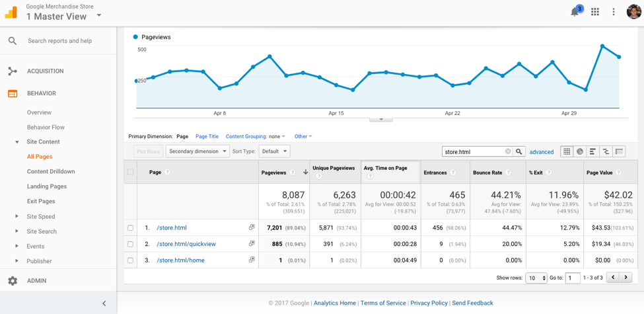Open the Landing Pages report
Screen dimensions: 644x314
[46, 186]
